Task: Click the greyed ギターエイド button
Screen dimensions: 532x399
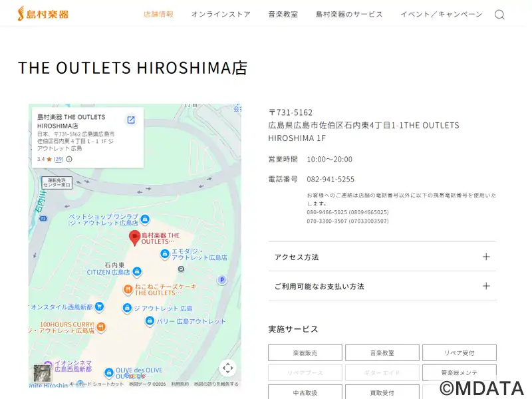Action: click(x=382, y=372)
